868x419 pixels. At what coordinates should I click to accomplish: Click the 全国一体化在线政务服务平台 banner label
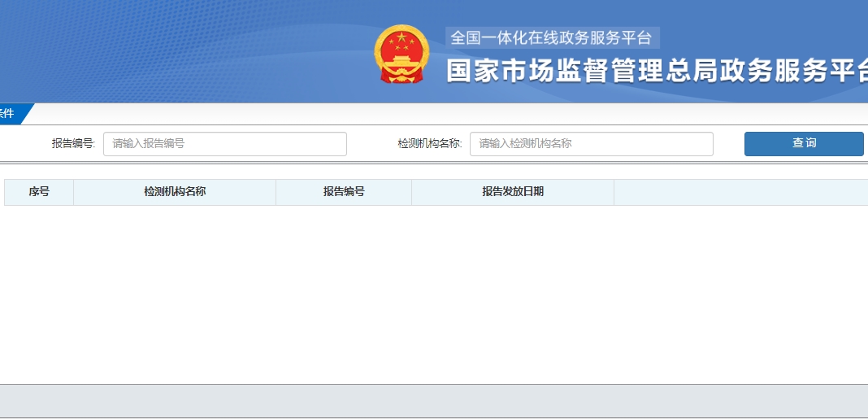pos(551,38)
